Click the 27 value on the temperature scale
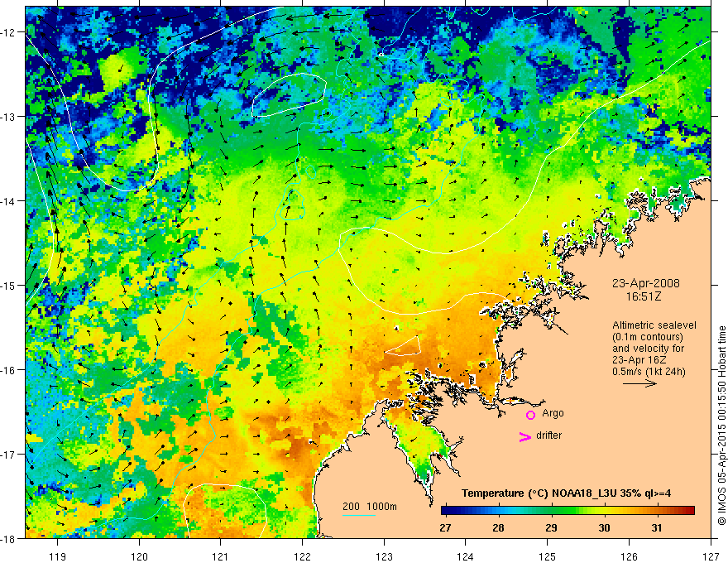The height and width of the screenshot is (563, 728). click(x=445, y=527)
